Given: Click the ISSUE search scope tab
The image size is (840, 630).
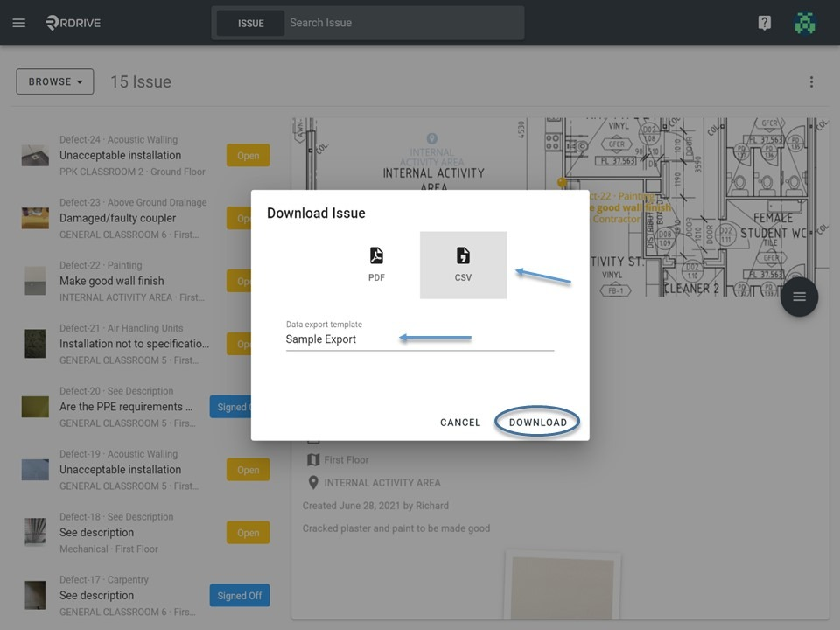Looking at the screenshot, I should click(x=251, y=23).
